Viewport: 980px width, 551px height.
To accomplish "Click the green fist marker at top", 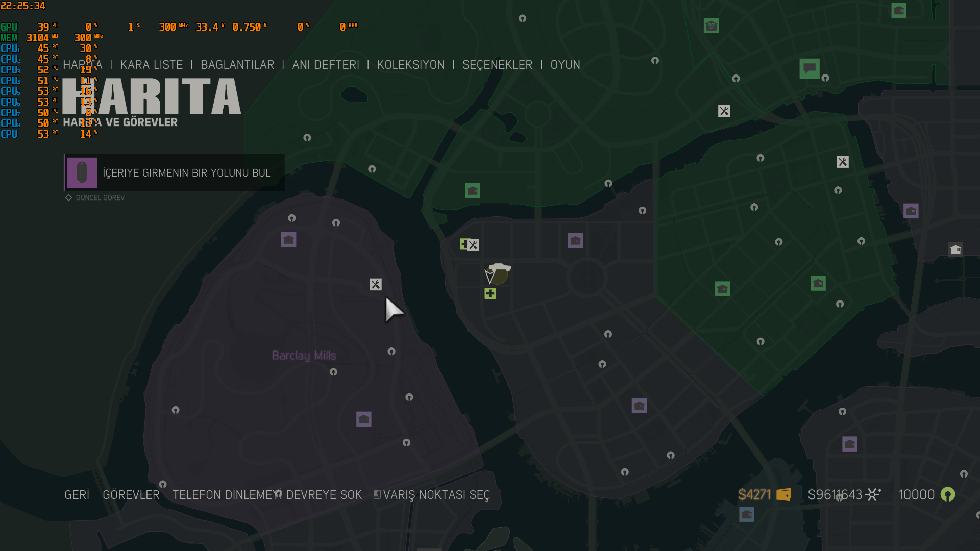I will (x=711, y=26).
